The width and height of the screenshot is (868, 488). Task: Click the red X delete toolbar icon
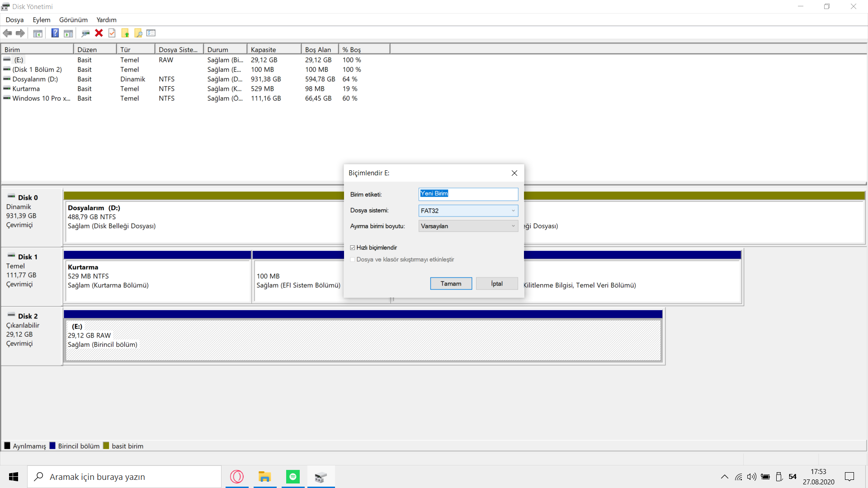point(99,33)
